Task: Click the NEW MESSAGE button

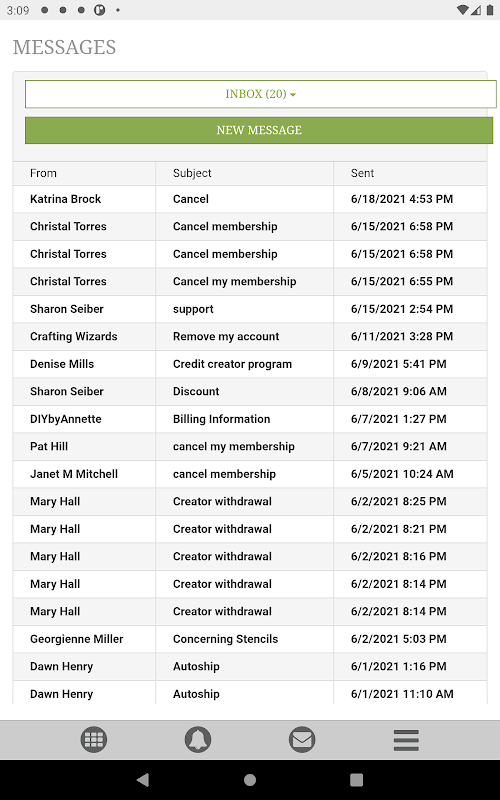Action: [x=259, y=130]
